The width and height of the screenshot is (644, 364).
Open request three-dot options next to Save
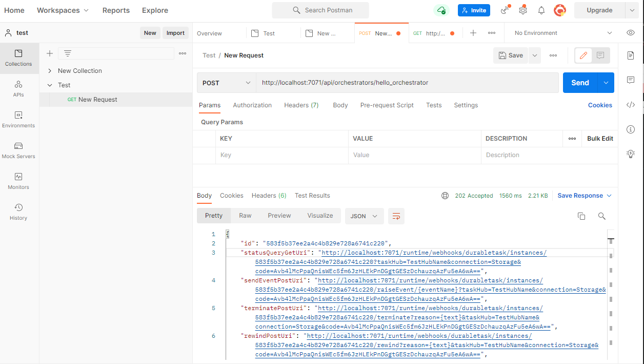(553, 55)
